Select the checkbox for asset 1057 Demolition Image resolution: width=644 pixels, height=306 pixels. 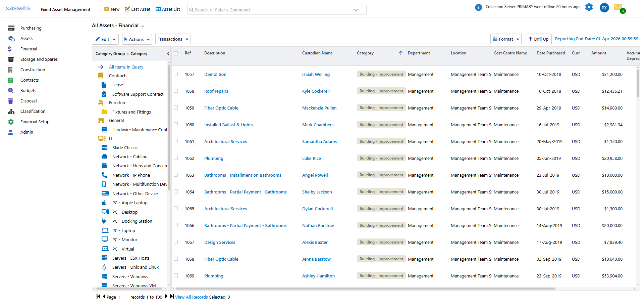point(176,74)
